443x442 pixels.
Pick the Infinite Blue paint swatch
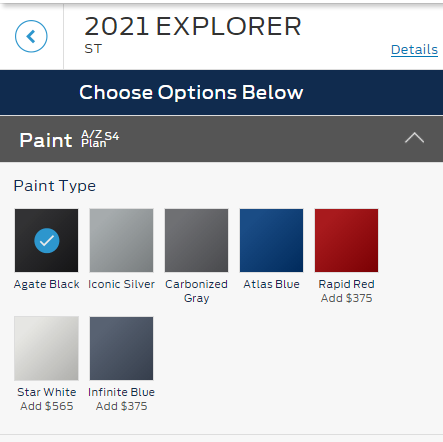122,348
